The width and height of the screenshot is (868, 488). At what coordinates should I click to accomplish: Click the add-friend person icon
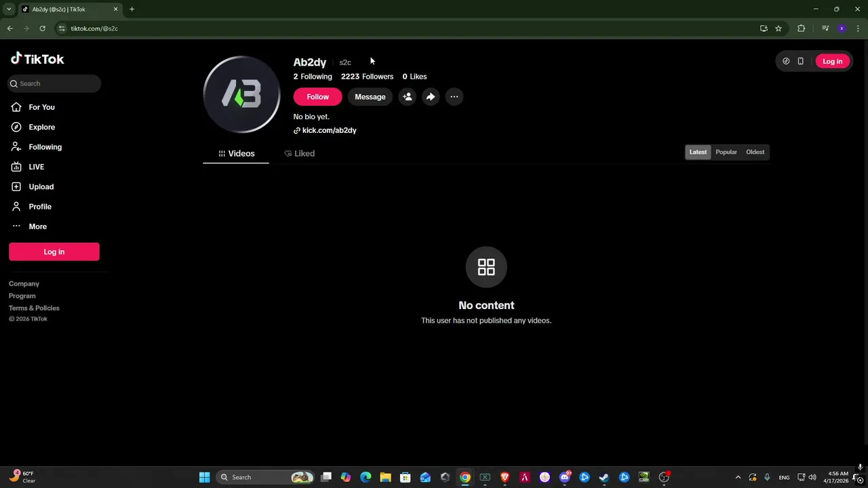click(407, 97)
